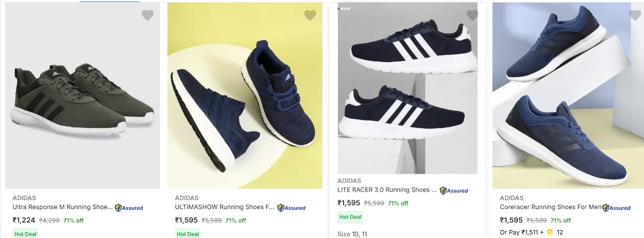644x238 pixels.
Task: Open ULTIMASHOW Running Shoes product link
Action: pyautogui.click(x=225, y=207)
